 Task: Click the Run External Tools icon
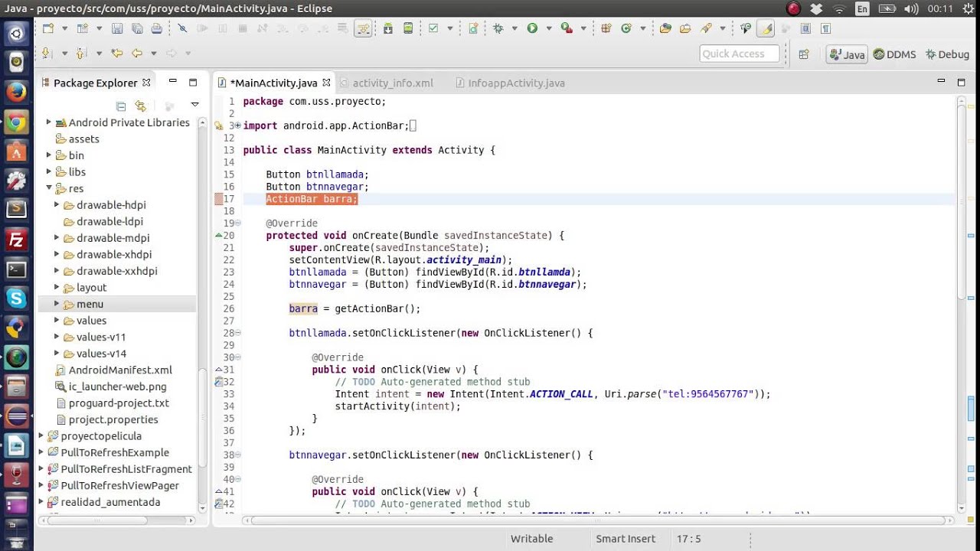click(x=567, y=28)
